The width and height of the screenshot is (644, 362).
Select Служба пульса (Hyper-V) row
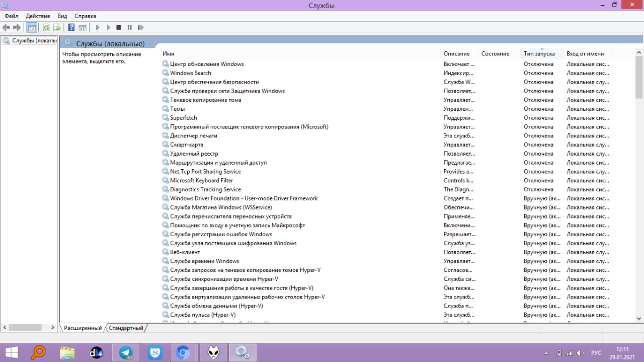[203, 315]
